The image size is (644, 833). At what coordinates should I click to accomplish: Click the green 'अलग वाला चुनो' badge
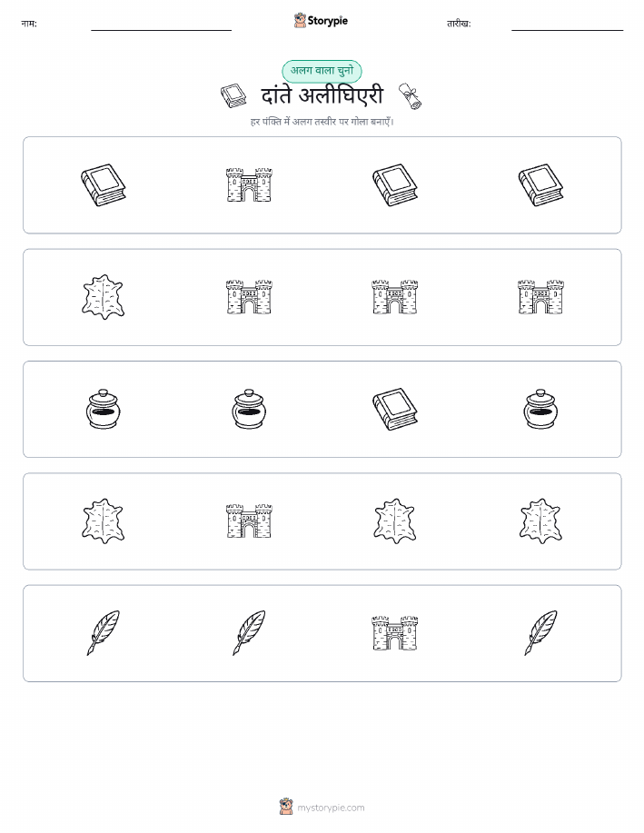click(322, 71)
